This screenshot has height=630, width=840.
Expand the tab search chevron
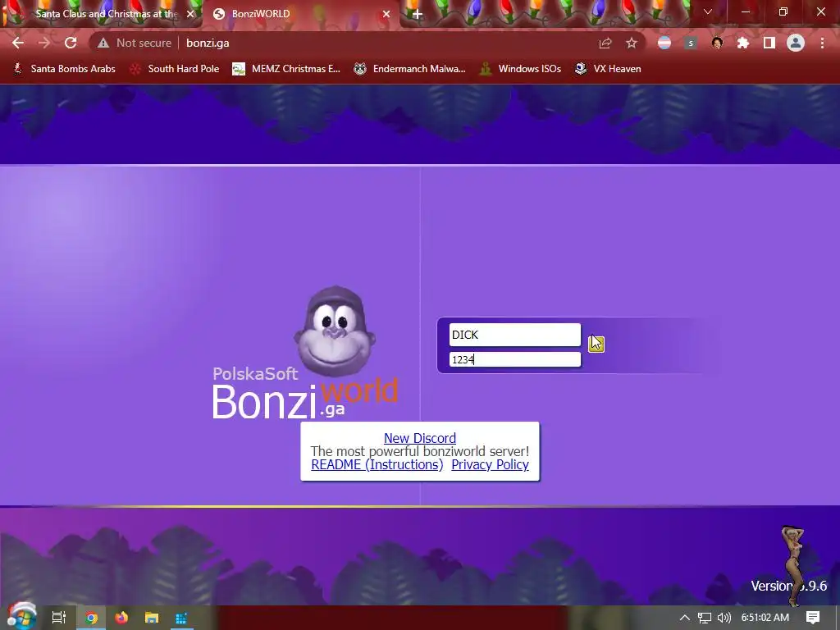[708, 11]
